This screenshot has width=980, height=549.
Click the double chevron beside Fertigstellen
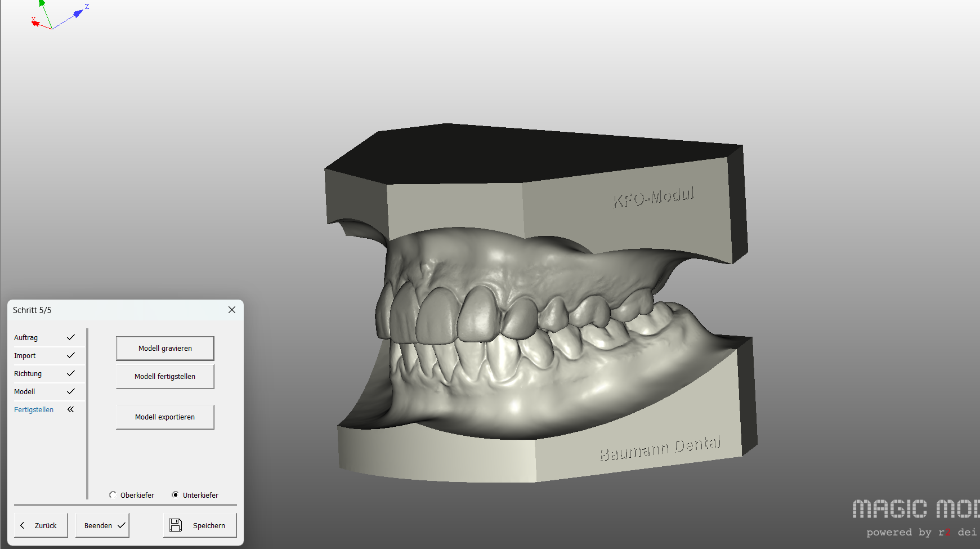[71, 409]
